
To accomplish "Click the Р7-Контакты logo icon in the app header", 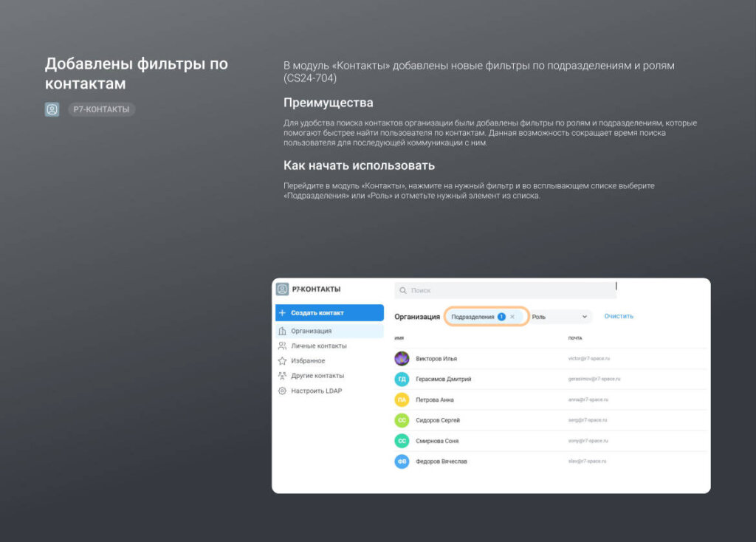I will pos(282,289).
